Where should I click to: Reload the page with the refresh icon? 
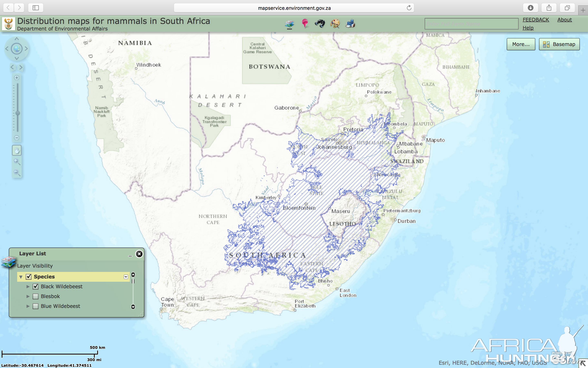409,8
